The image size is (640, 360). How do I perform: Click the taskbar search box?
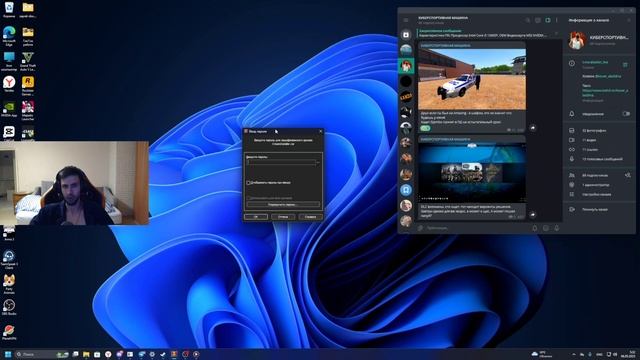(x=42, y=354)
